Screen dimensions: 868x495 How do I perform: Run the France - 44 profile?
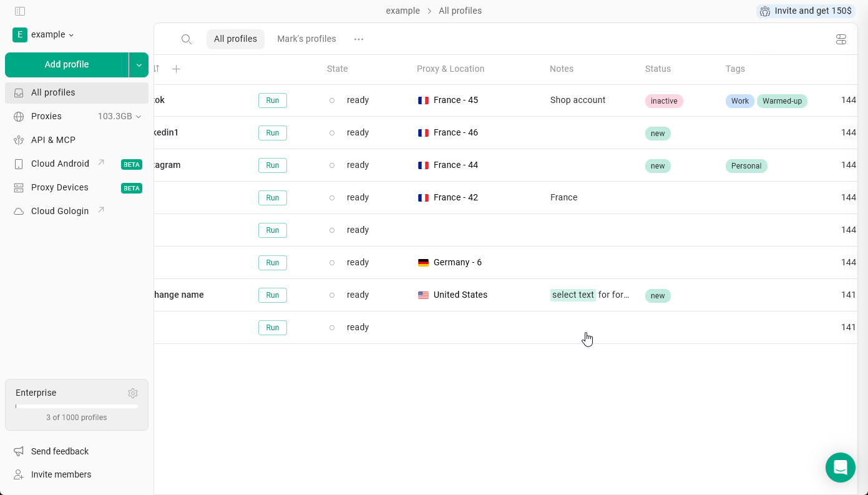pos(273,165)
